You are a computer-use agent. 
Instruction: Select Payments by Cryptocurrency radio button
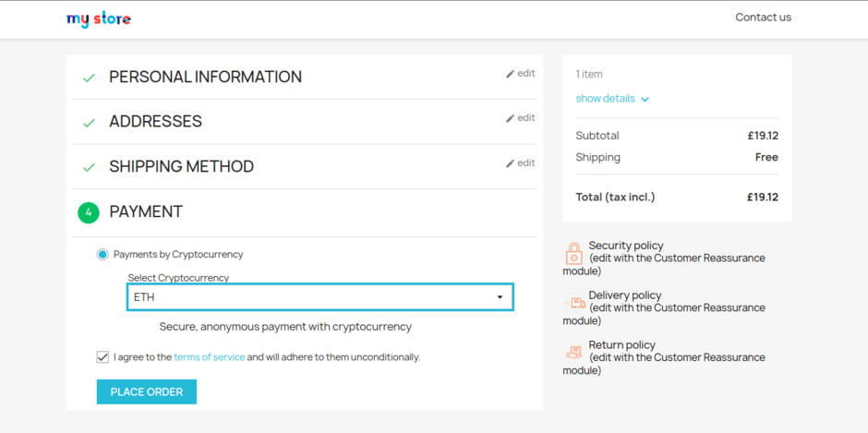pyautogui.click(x=102, y=254)
